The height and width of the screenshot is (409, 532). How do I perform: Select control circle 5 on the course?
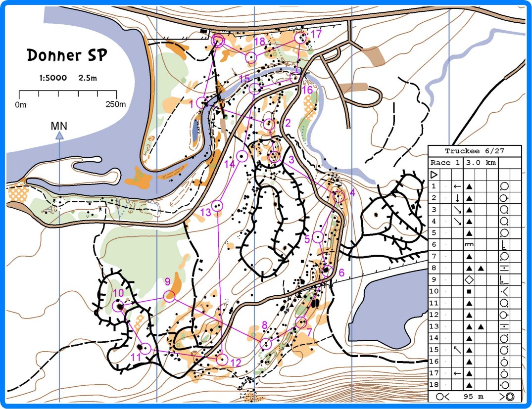click(x=318, y=237)
